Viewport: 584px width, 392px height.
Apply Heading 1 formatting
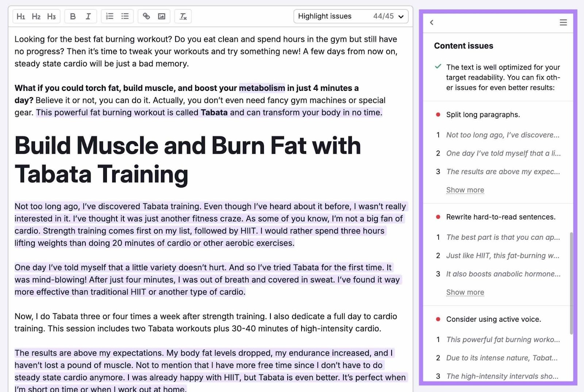tap(21, 16)
